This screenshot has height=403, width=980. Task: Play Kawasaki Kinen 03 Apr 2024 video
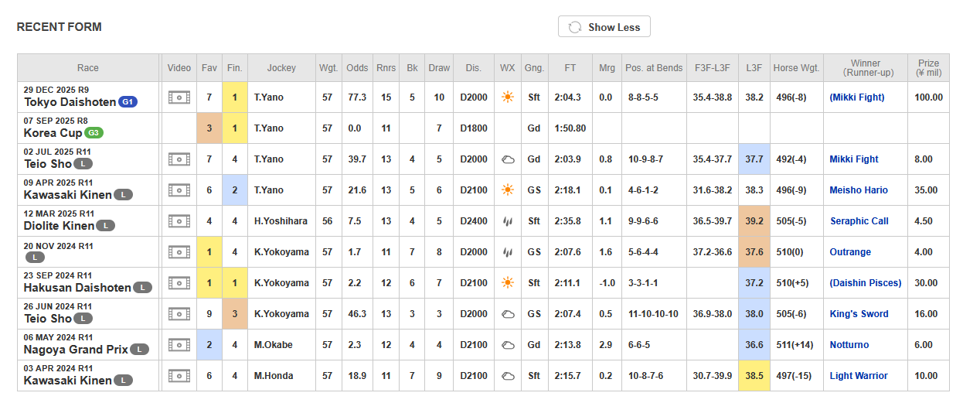click(x=179, y=376)
